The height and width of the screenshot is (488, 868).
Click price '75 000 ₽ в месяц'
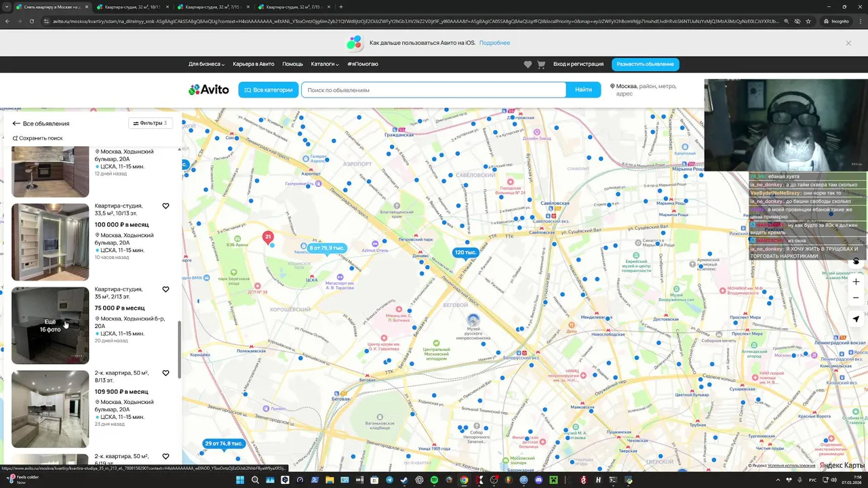120,308
